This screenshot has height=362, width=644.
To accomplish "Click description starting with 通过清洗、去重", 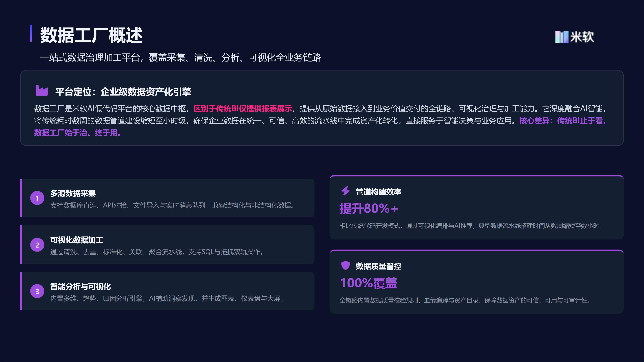I will pyautogui.click(x=157, y=252).
